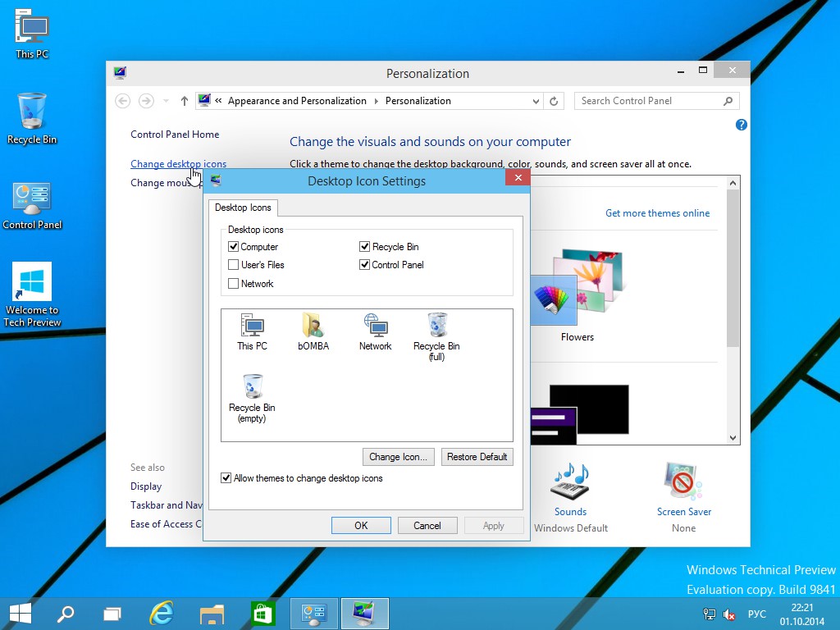Click the РУС language indicator
The height and width of the screenshot is (630, 840).
coord(756,614)
